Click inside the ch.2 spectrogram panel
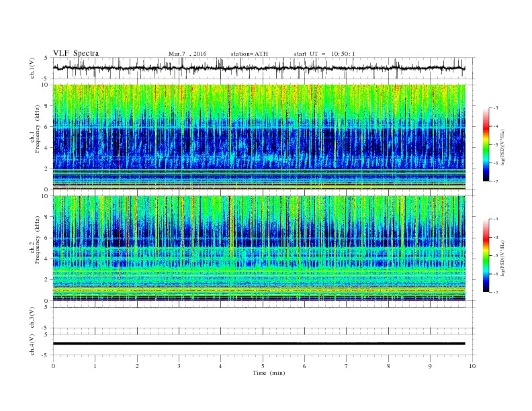 pyautogui.click(x=259, y=248)
